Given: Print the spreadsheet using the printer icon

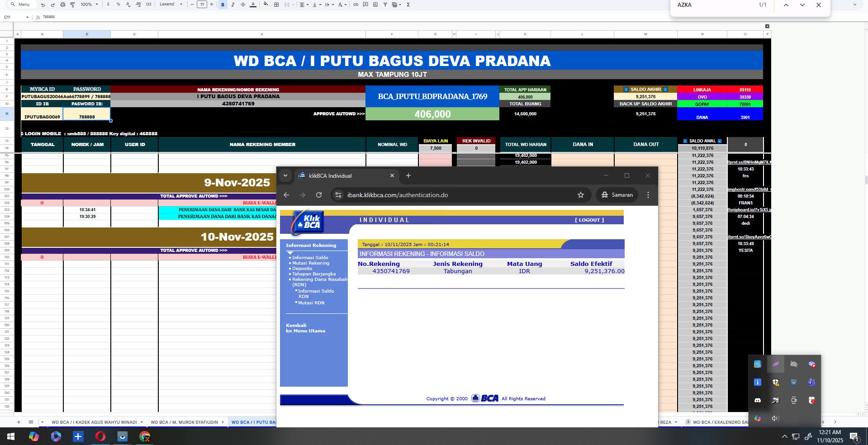Looking at the screenshot, I should tap(62, 5).
